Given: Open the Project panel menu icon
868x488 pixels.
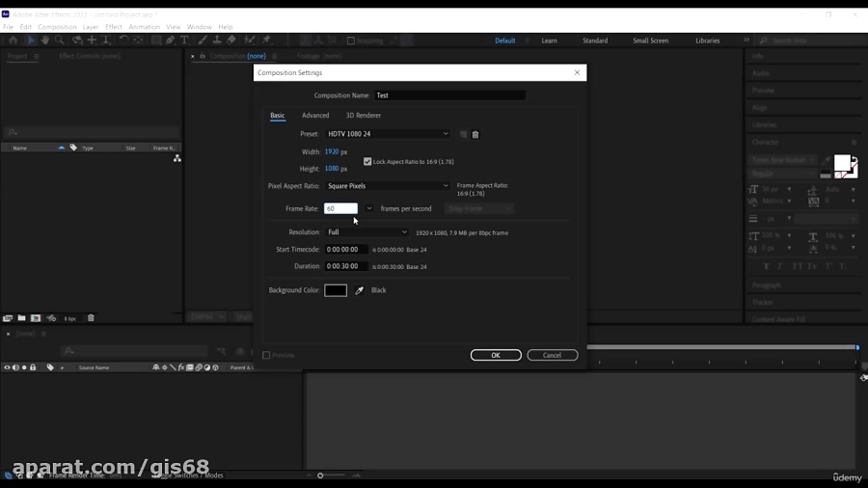Looking at the screenshot, I should (36, 56).
